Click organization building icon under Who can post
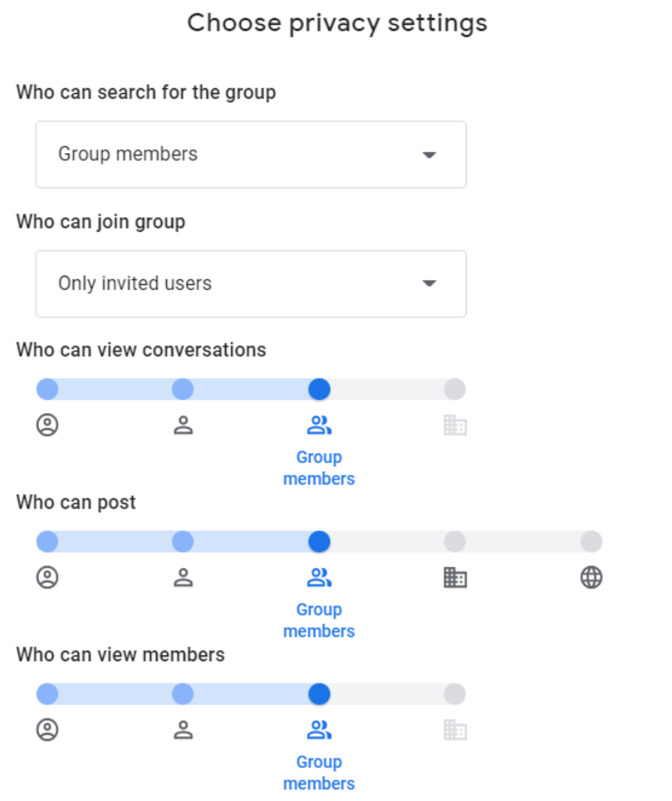The width and height of the screenshot is (672, 801). coord(455,578)
